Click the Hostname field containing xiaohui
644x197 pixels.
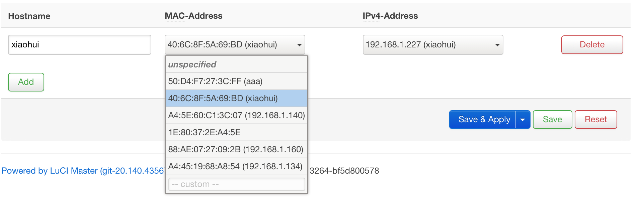click(79, 45)
